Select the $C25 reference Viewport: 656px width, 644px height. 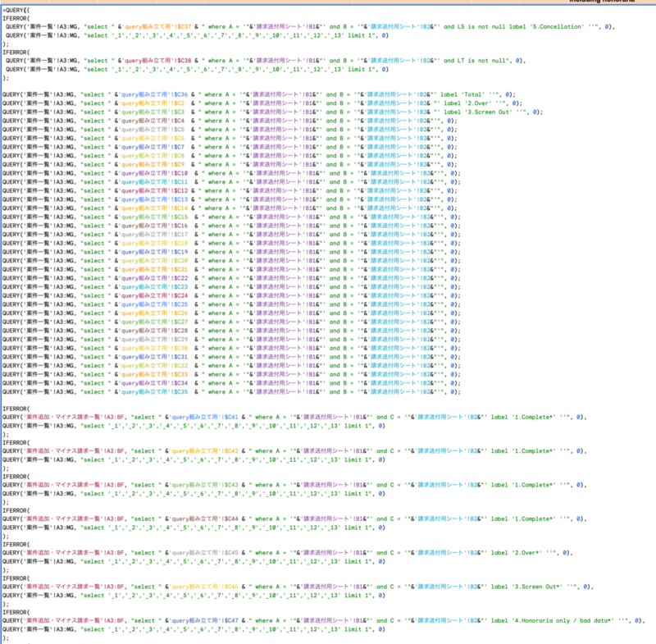tap(179, 304)
